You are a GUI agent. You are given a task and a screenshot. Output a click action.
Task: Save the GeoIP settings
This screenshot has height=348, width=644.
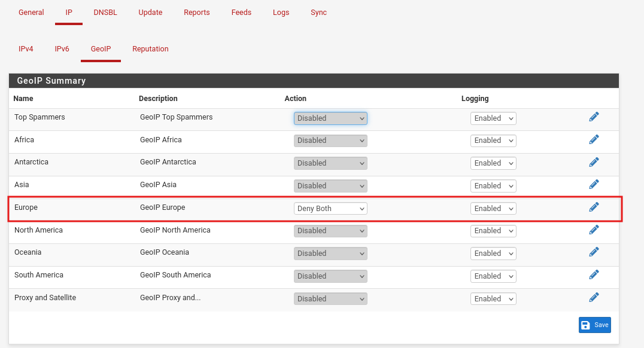point(595,325)
